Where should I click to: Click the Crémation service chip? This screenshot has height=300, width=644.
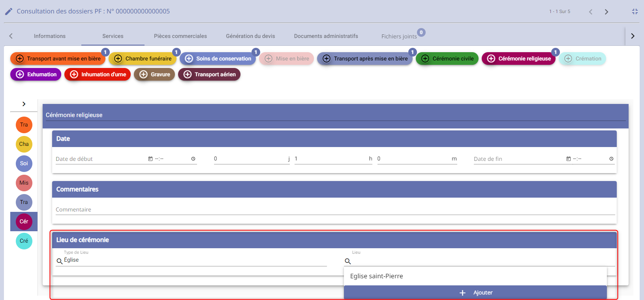click(x=582, y=58)
